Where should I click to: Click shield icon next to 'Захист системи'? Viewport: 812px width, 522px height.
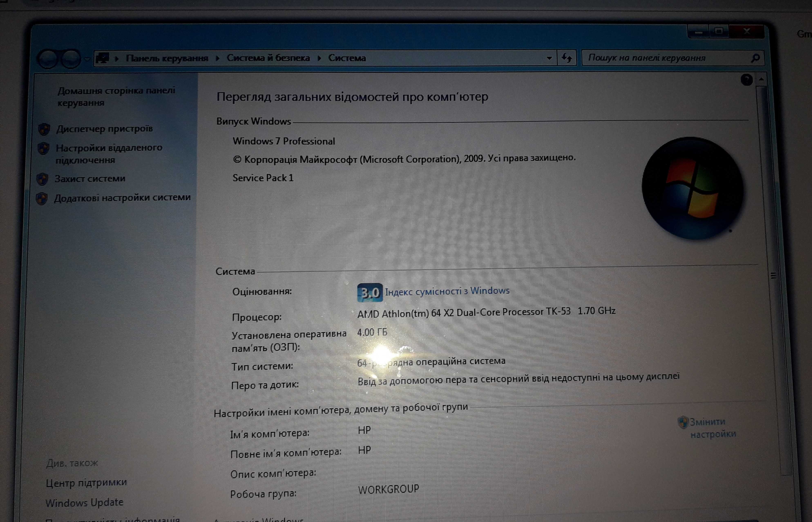click(42, 179)
